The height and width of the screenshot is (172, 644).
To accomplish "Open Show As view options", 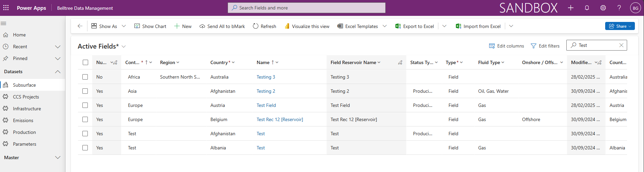I will [109, 26].
